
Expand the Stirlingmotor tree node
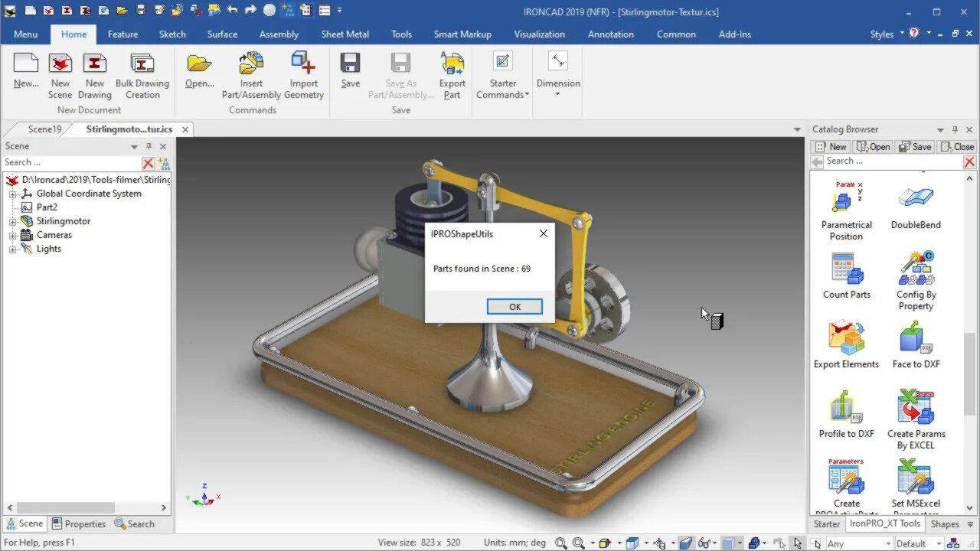[12, 221]
